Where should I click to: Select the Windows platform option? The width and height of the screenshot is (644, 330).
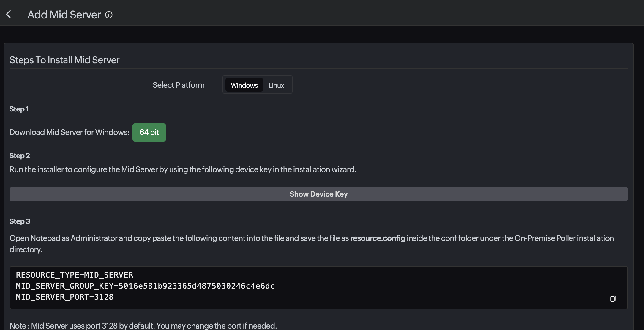(244, 85)
